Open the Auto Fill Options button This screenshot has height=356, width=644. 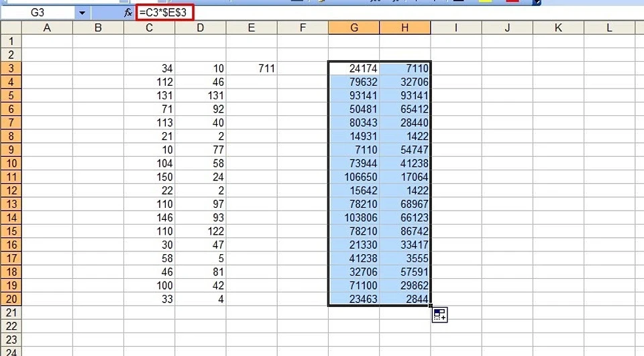(x=439, y=314)
